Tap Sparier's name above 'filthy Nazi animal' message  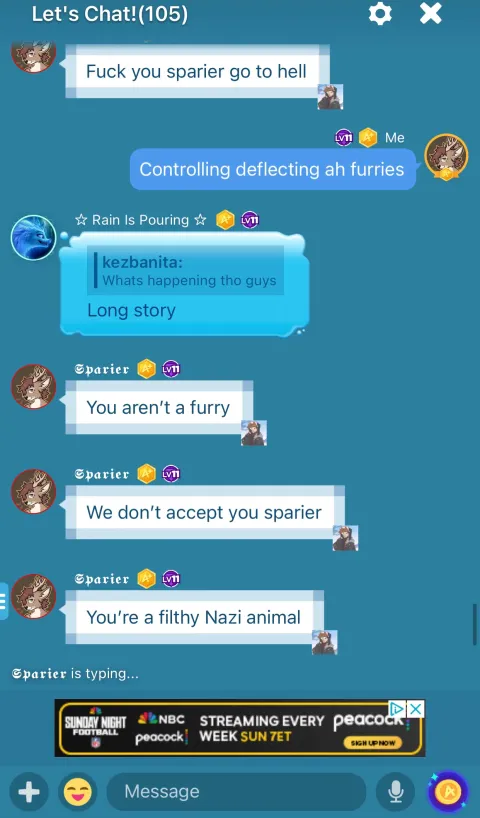tap(102, 579)
